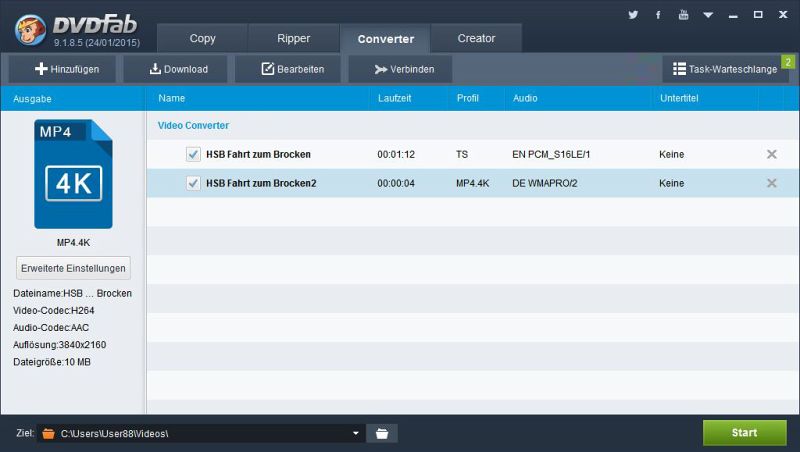The image size is (800, 452).
Task: Click the Name column header
Action: click(171, 98)
